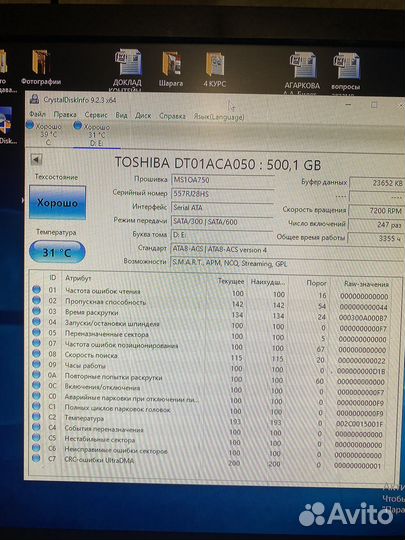
Task: Click status dot for Время раскрутки
Action: pos(36,311)
